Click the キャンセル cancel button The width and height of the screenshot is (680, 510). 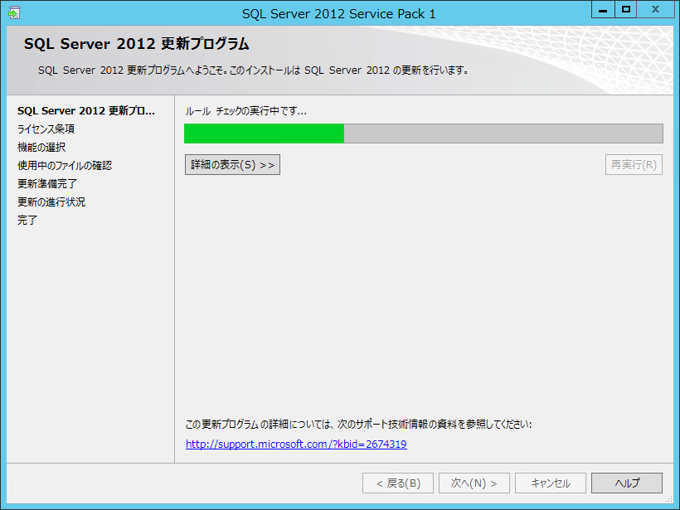550,483
